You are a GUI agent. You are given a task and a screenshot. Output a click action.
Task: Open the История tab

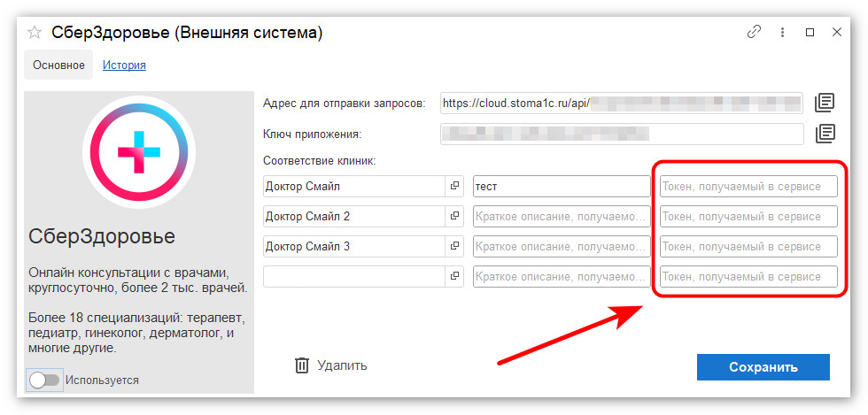pos(124,65)
